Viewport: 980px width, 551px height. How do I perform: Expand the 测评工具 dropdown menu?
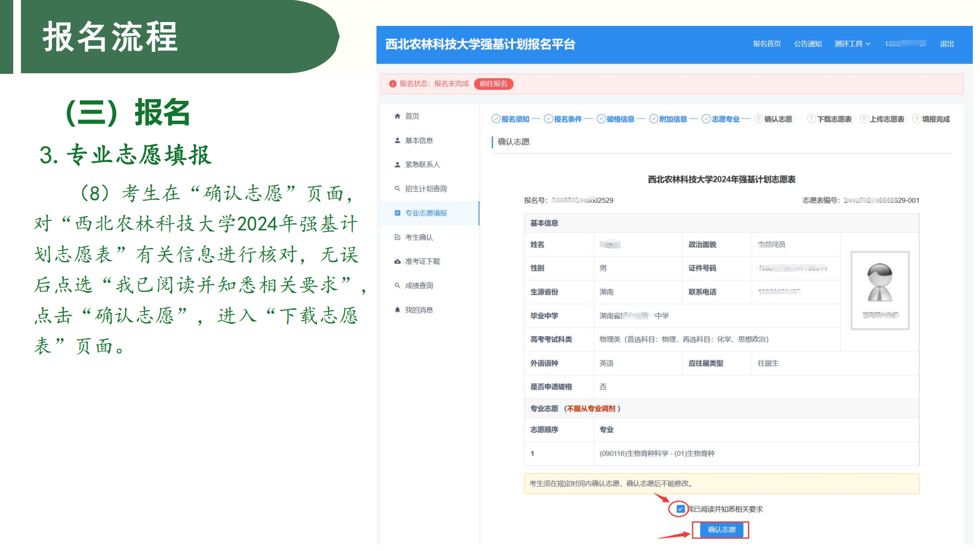pos(852,44)
